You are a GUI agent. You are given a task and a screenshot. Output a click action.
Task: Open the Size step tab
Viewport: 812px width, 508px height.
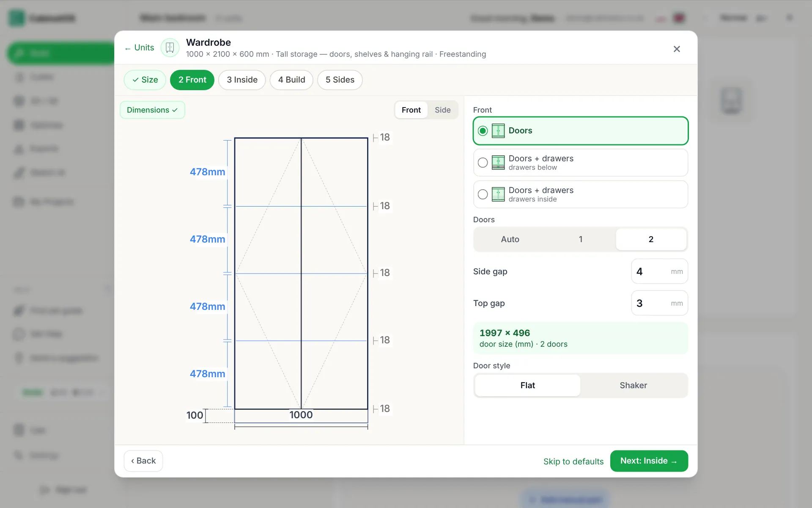tap(145, 80)
